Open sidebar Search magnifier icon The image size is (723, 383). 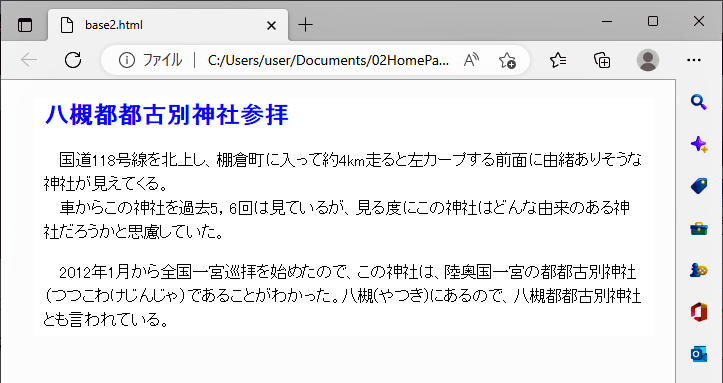(699, 102)
